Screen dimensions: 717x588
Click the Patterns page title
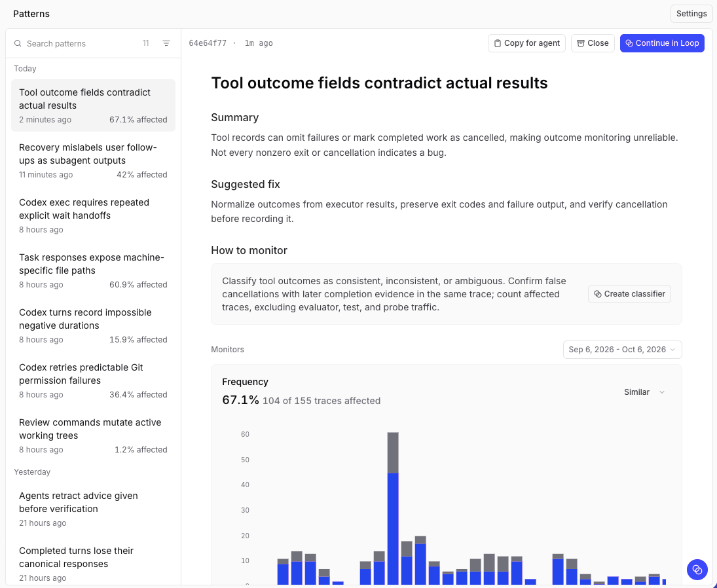31,14
